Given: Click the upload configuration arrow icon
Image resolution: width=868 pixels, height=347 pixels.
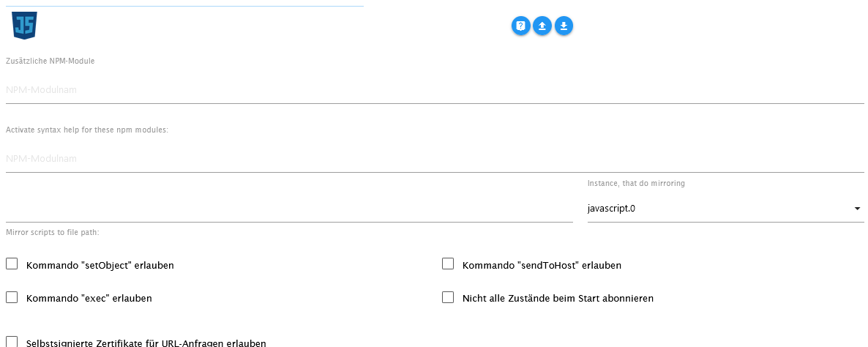Looking at the screenshot, I should pos(542,26).
